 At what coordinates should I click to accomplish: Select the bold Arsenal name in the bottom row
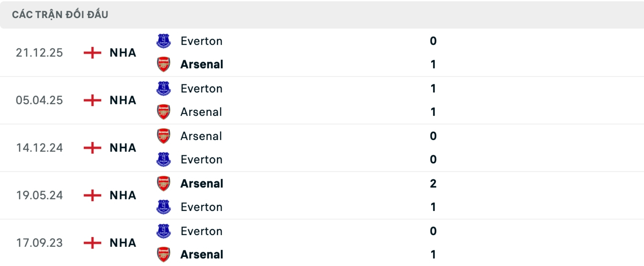(x=201, y=254)
